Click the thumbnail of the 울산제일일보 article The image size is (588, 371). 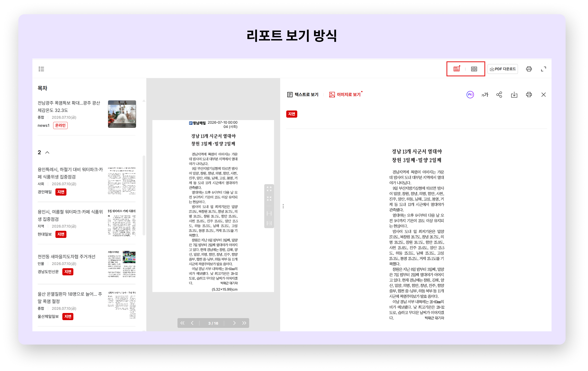click(x=122, y=305)
